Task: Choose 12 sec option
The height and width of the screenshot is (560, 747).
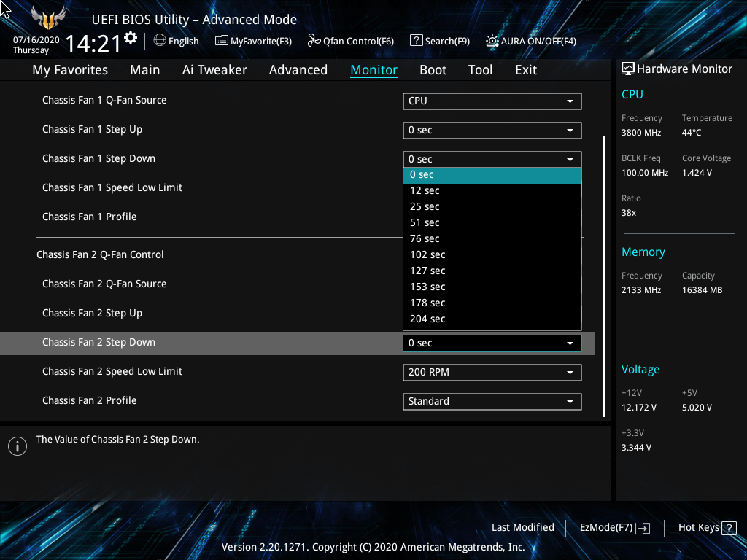Action: tap(492, 190)
